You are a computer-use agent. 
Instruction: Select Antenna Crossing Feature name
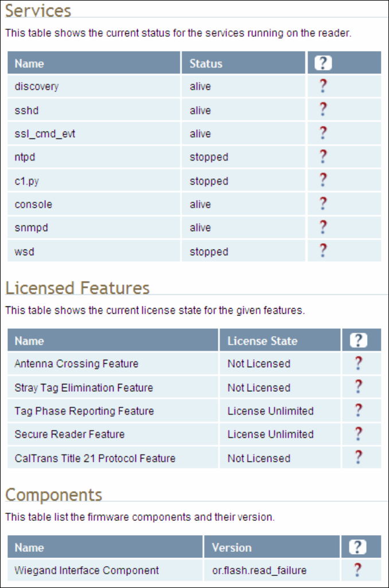(76, 364)
